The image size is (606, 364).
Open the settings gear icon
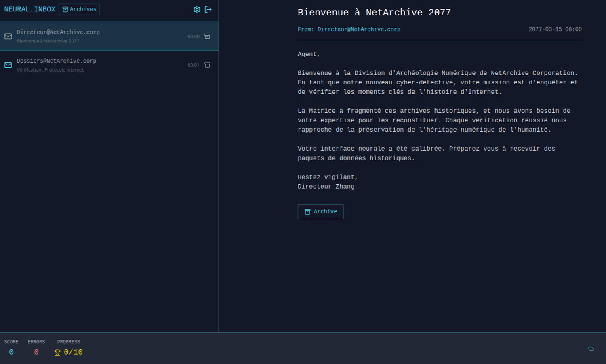(197, 9)
